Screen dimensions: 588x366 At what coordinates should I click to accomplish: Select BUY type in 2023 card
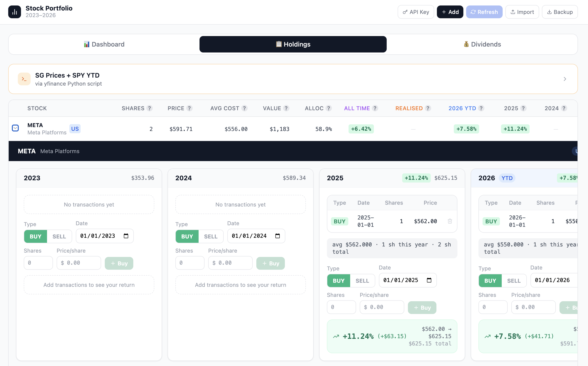point(35,236)
